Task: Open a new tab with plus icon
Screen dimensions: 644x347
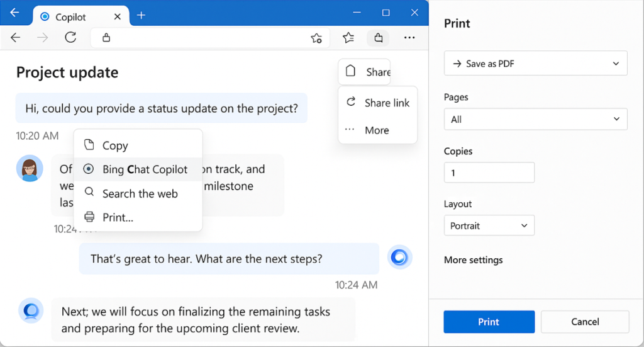Action: 141,15
